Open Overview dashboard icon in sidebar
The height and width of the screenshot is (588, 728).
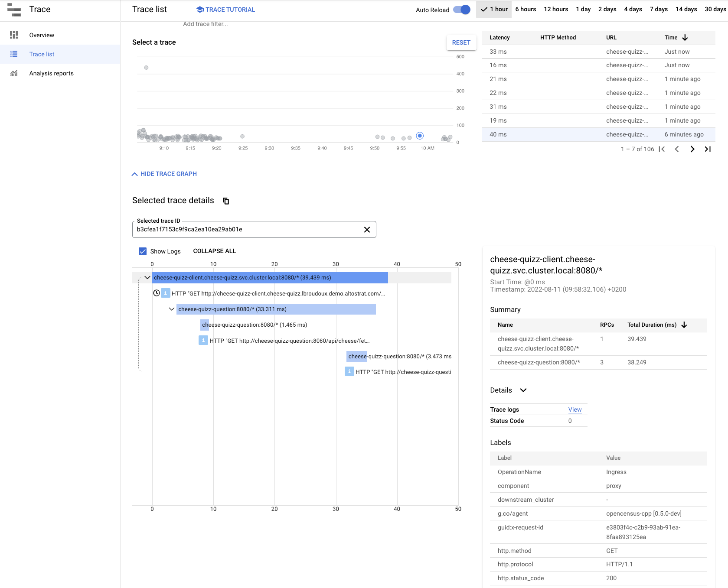14,35
